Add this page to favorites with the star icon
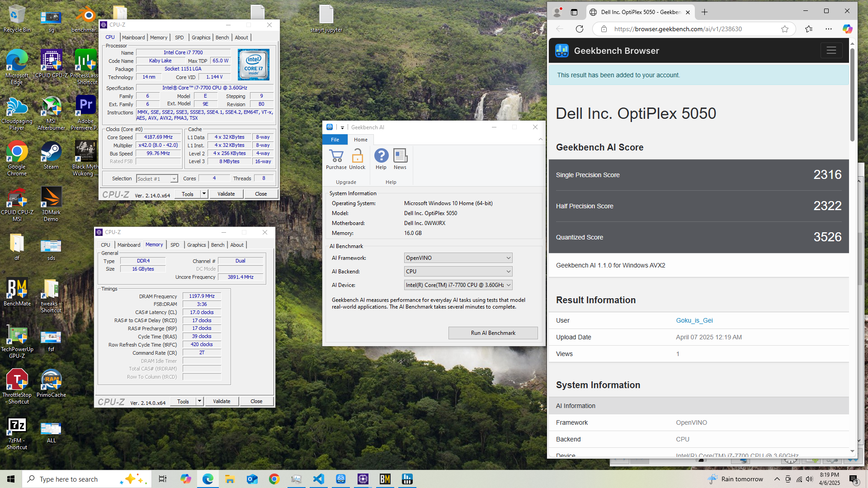The image size is (868, 488). pos(785,29)
